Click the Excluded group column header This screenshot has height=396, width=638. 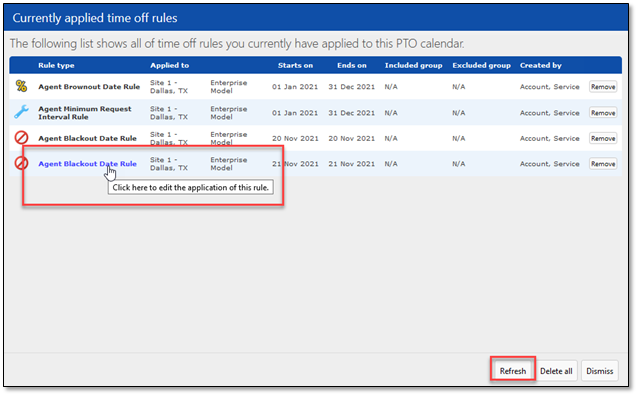point(481,65)
